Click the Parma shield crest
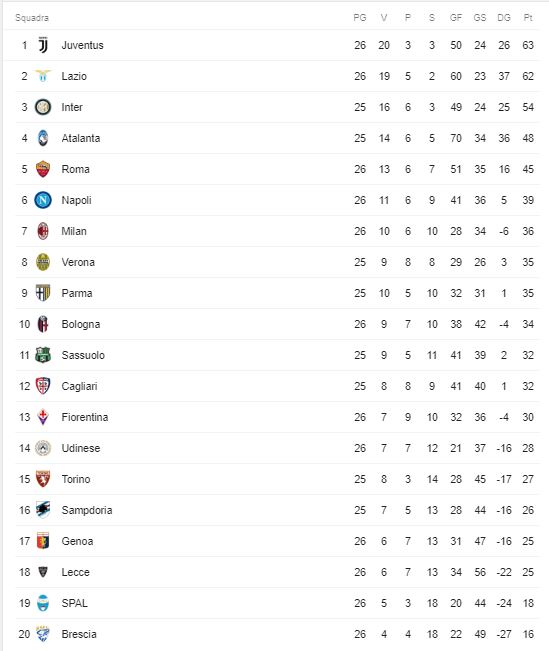 point(43,293)
